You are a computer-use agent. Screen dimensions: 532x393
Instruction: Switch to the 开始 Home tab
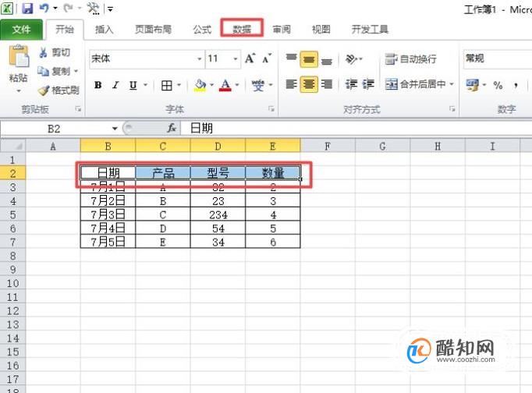65,30
